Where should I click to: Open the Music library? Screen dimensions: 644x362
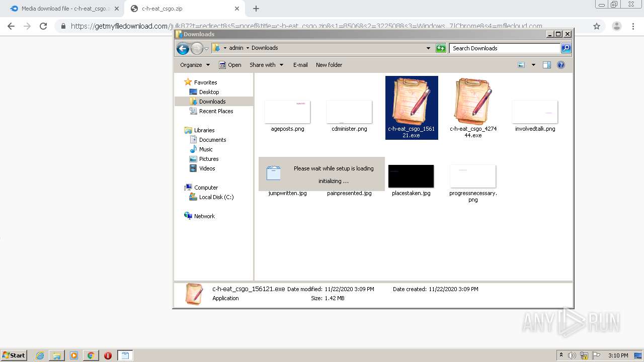coord(201,149)
